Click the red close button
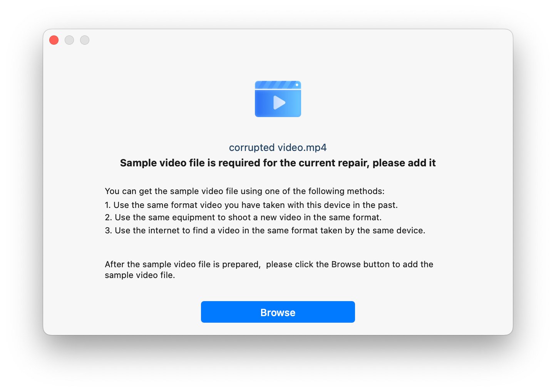 (54, 40)
